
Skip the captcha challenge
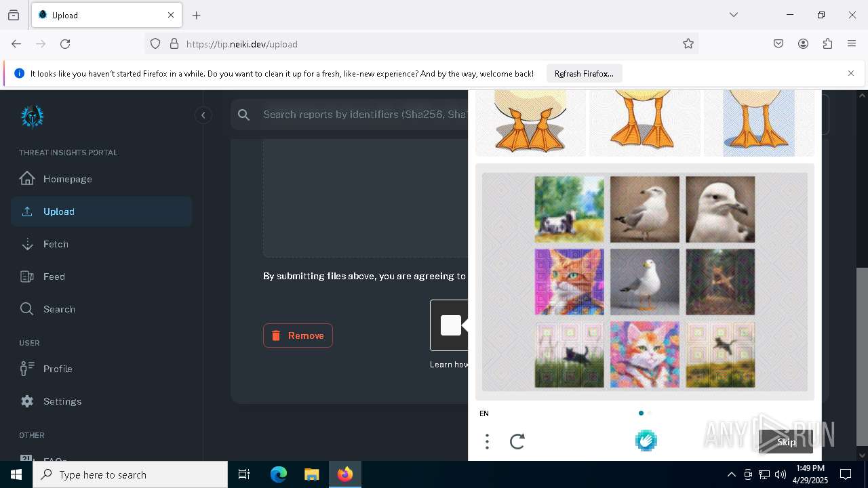(786, 442)
